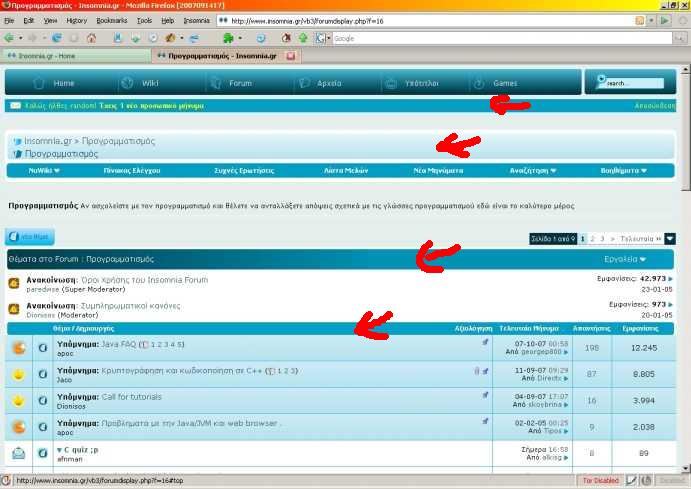691x489 pixels.
Task: Open the Εργαλεία tools dropdown
Action: click(625, 259)
